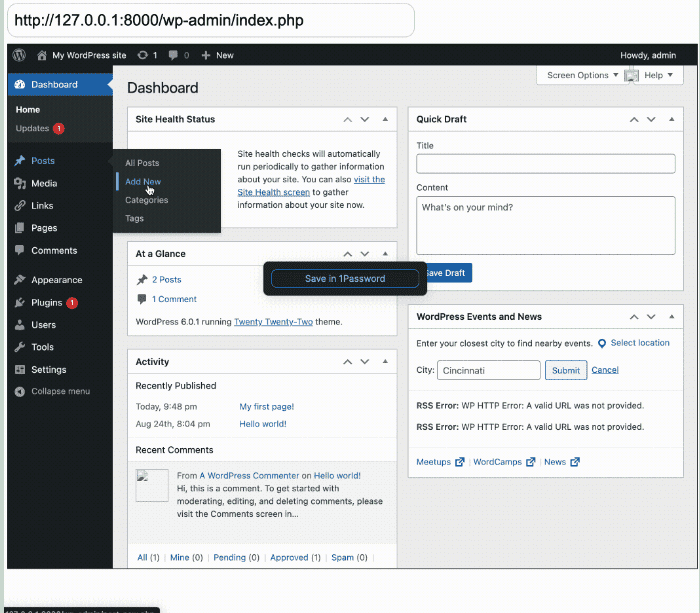Image resolution: width=700 pixels, height=613 pixels.
Task: Click the Appearance brush icon
Action: tap(20, 280)
